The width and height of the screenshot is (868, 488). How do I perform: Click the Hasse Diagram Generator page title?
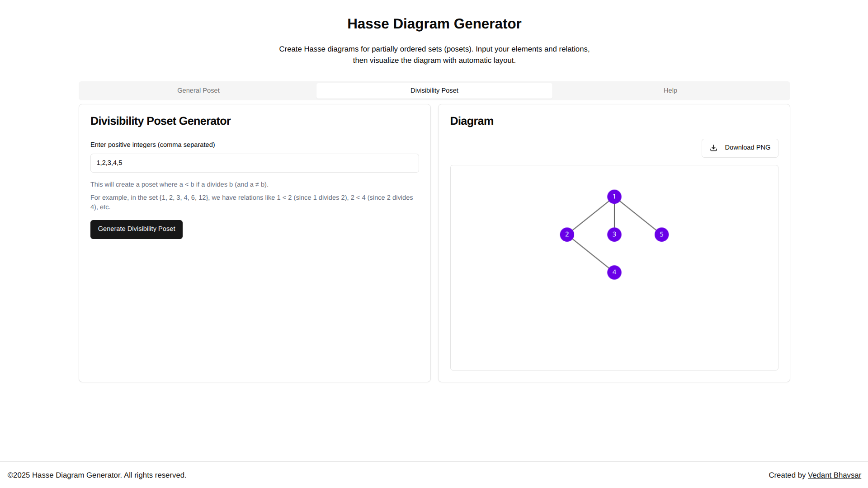(x=434, y=24)
